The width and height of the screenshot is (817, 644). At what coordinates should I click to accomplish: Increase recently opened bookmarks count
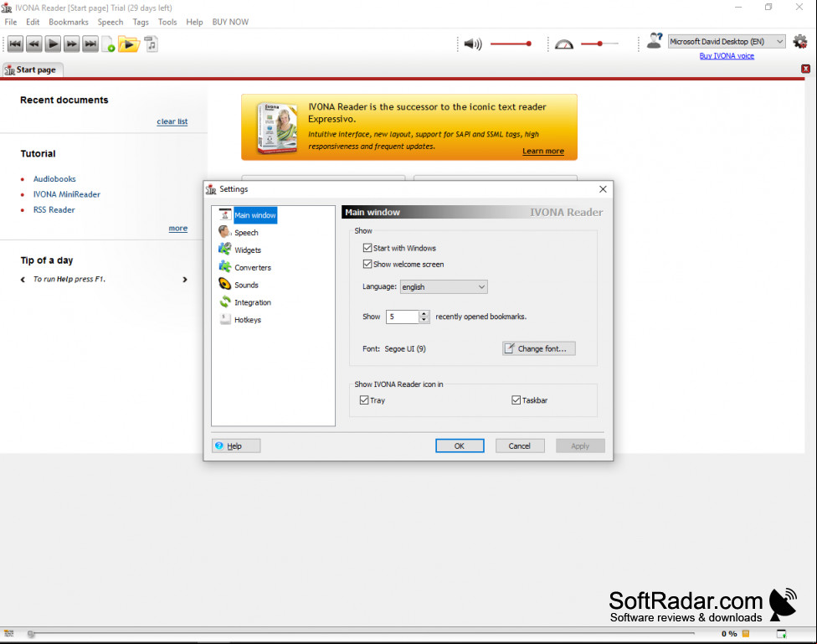[424, 313]
